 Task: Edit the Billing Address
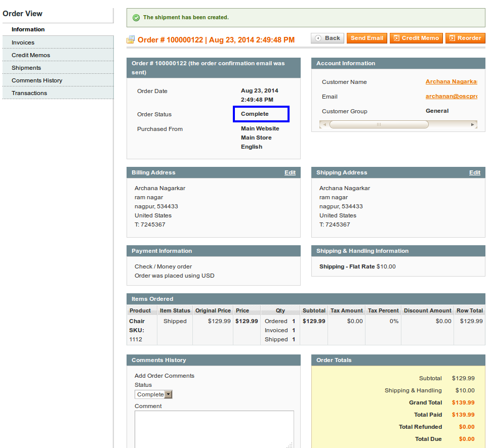pyautogui.click(x=290, y=173)
